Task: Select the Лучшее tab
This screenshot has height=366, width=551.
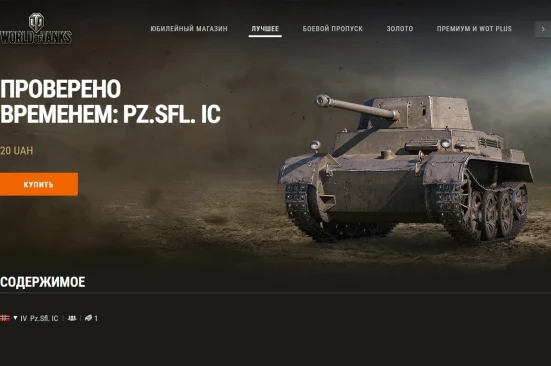Action: coord(265,29)
